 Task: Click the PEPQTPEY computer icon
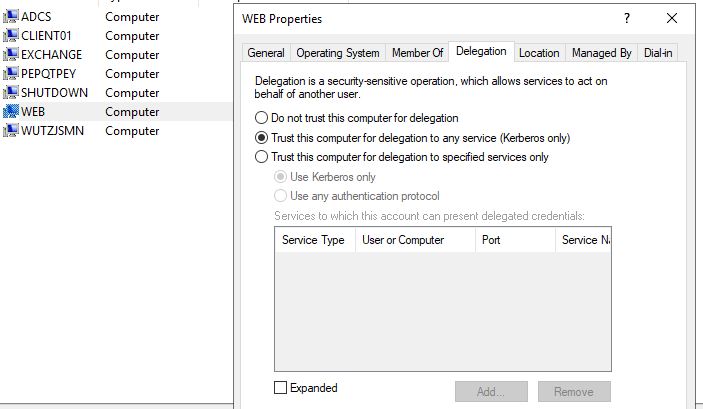pos(11,74)
